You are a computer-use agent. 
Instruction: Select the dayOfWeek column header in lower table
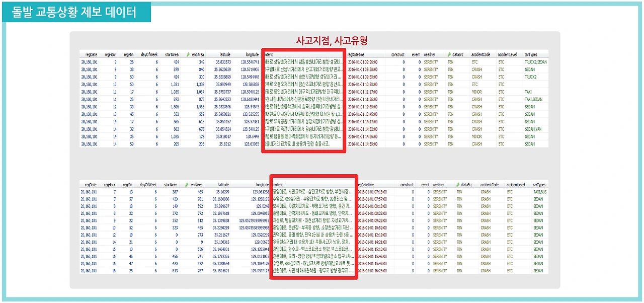coord(148,185)
